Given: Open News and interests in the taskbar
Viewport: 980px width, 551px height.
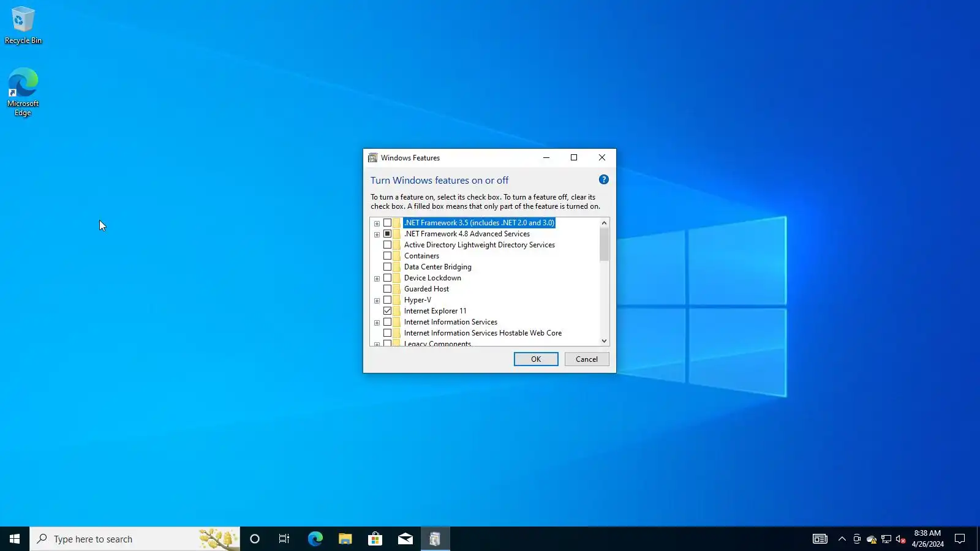Looking at the screenshot, I should 820,539.
